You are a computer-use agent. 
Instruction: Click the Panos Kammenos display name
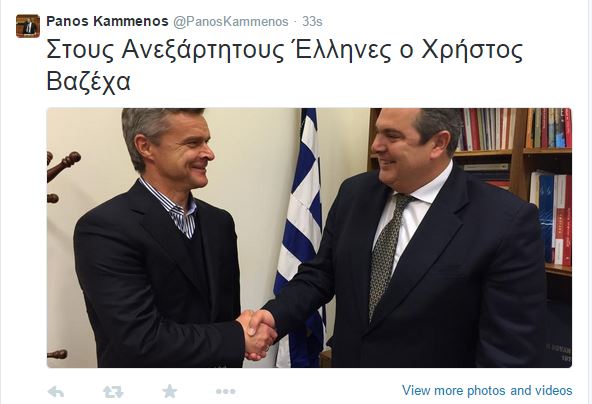(x=107, y=21)
